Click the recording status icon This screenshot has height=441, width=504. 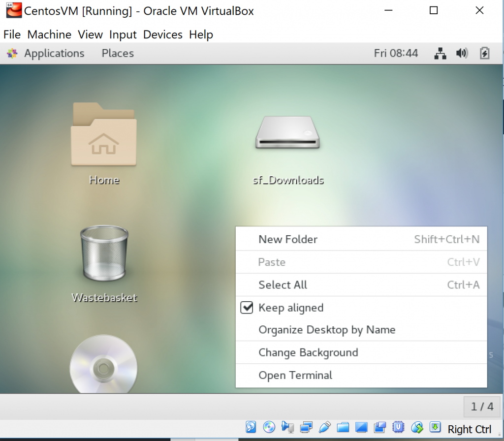click(379, 427)
